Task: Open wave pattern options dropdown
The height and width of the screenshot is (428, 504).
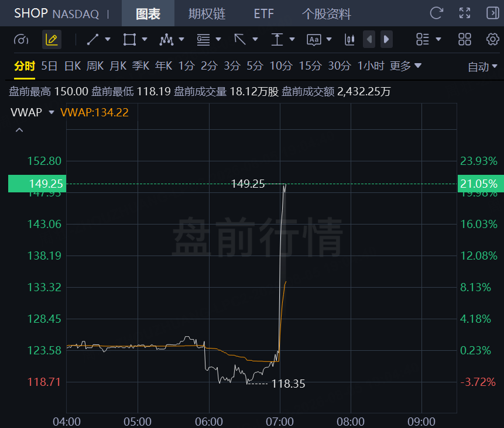Action: [x=181, y=40]
